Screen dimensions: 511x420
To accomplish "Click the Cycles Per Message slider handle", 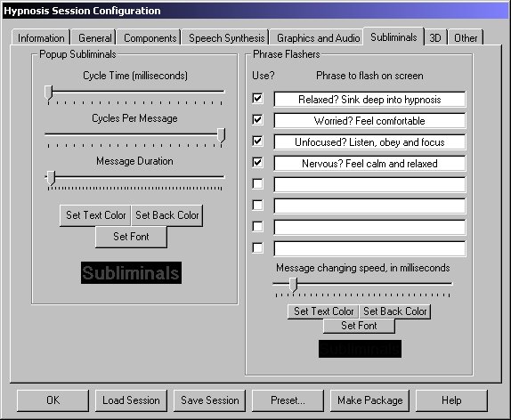I will pyautogui.click(x=222, y=135).
